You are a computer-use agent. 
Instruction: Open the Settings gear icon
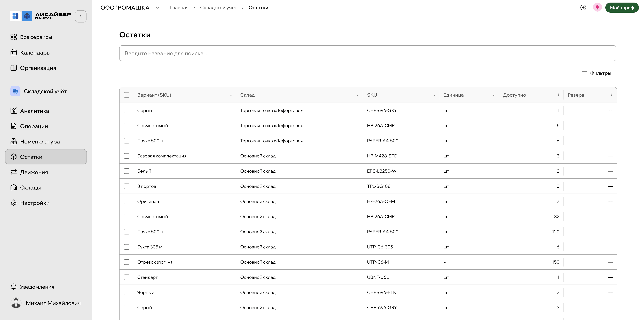[x=13, y=203]
